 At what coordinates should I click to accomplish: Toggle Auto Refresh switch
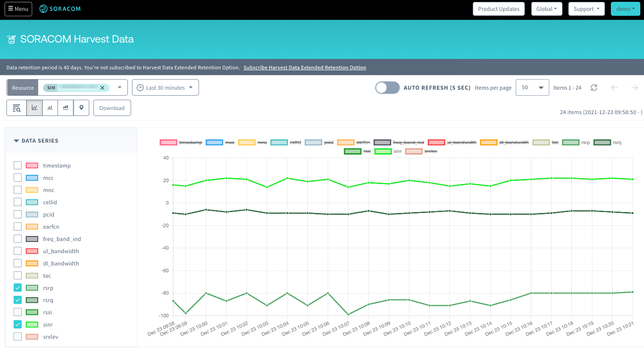click(387, 87)
